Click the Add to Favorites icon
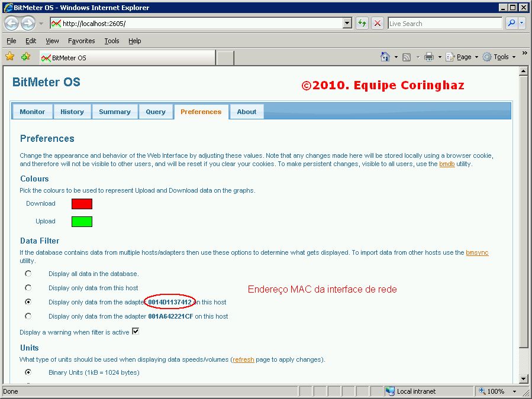Viewport: 532px width, 399px height. [x=26, y=57]
